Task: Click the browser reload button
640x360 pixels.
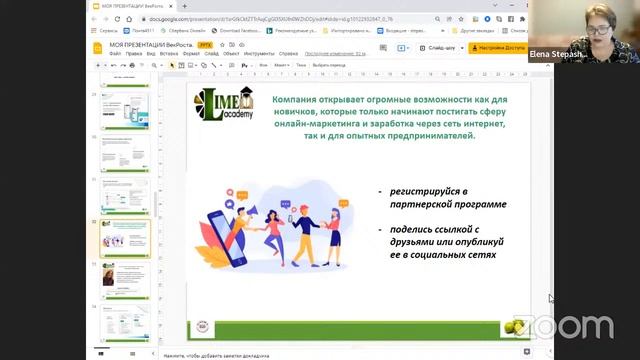Action: pos(117,19)
